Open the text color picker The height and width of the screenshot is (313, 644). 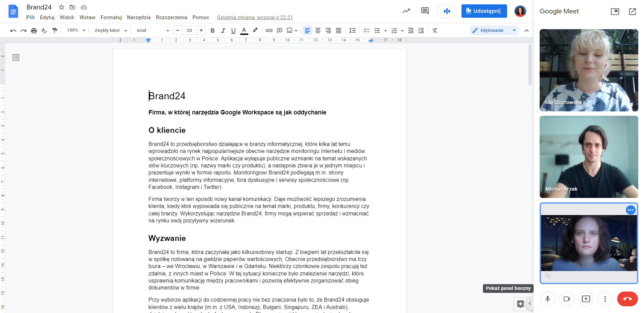pyautogui.click(x=244, y=31)
